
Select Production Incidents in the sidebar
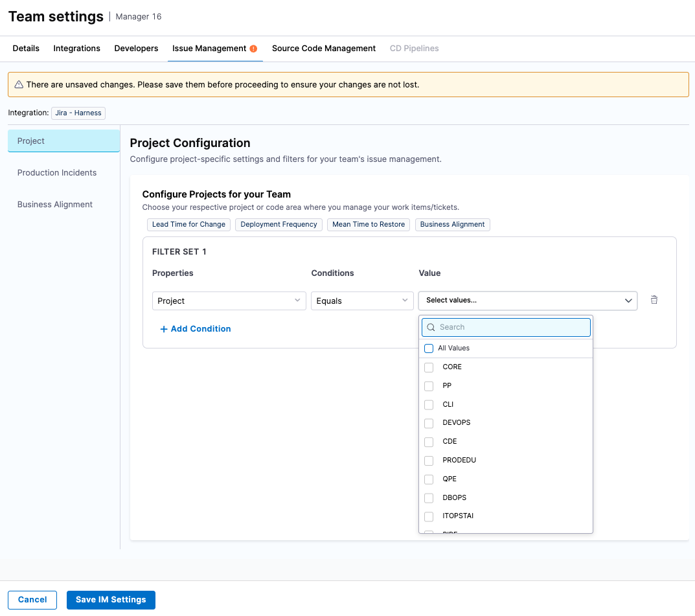click(x=57, y=173)
